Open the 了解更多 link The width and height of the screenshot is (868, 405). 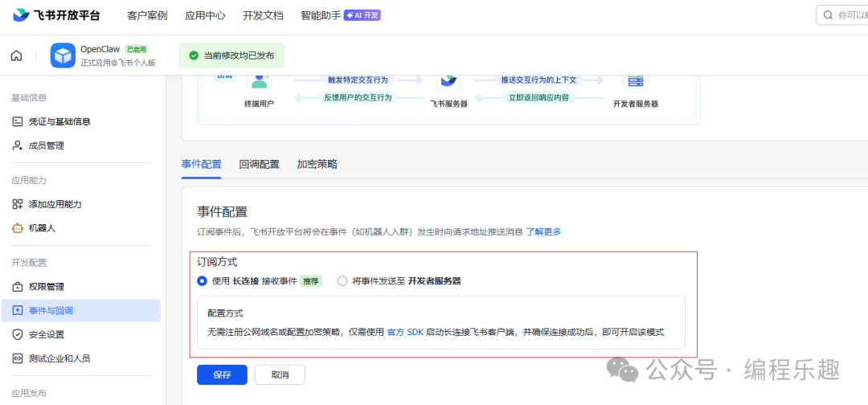(x=543, y=231)
